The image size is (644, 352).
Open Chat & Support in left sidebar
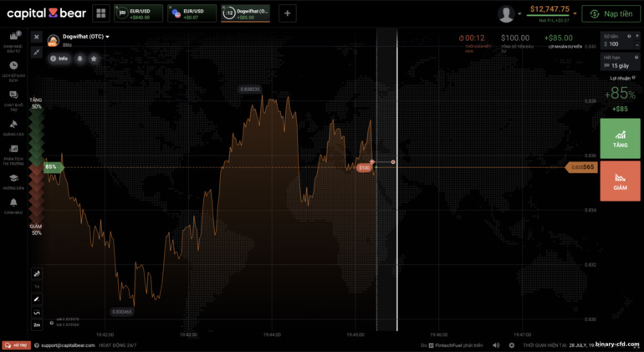(x=13, y=99)
